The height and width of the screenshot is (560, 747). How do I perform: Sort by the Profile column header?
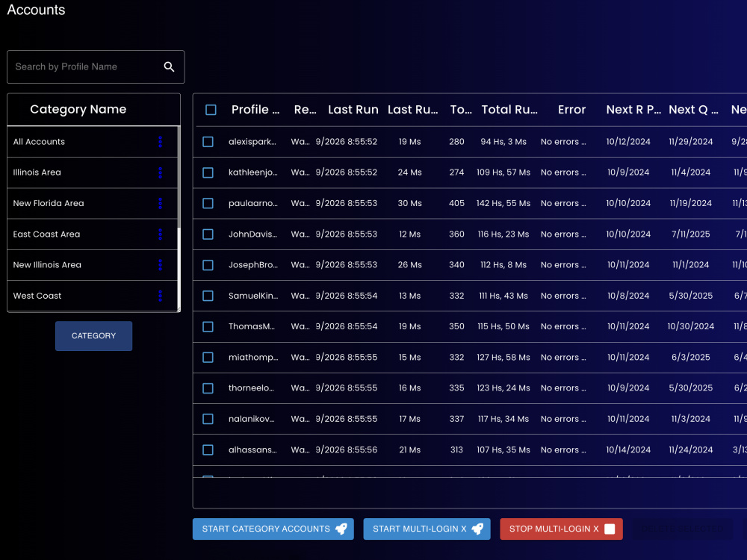pos(255,110)
